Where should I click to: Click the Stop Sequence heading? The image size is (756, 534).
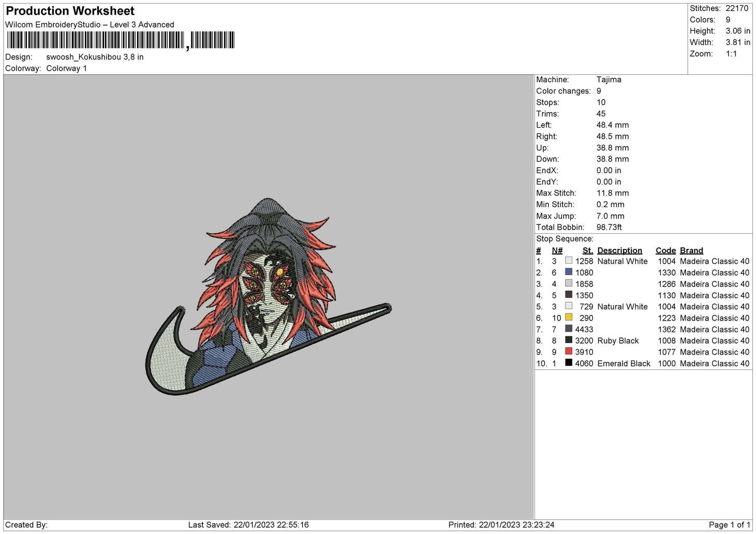pos(564,239)
